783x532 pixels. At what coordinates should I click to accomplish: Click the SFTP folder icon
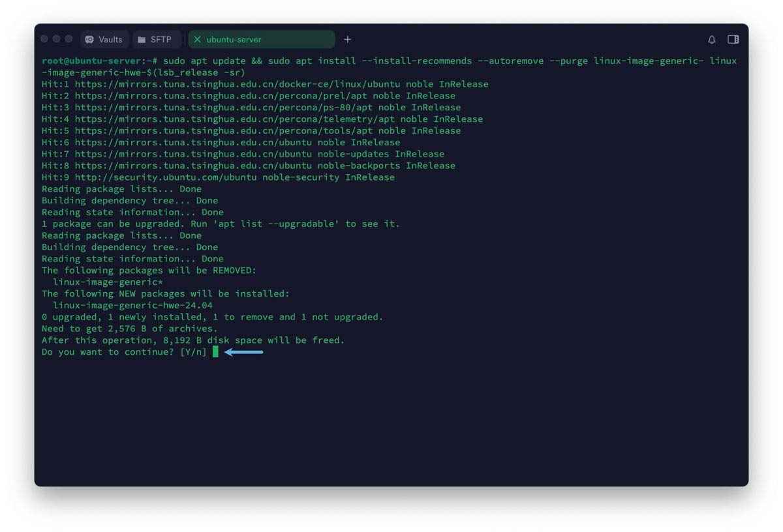pyautogui.click(x=142, y=40)
